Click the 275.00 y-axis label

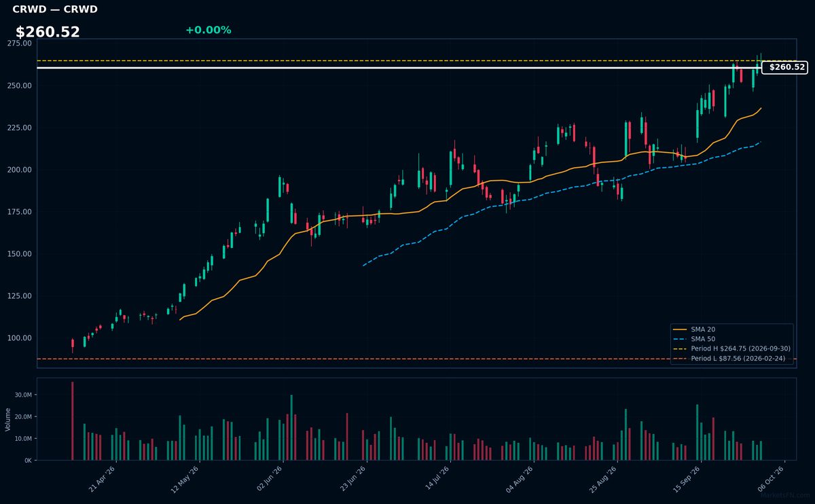pyautogui.click(x=20, y=43)
